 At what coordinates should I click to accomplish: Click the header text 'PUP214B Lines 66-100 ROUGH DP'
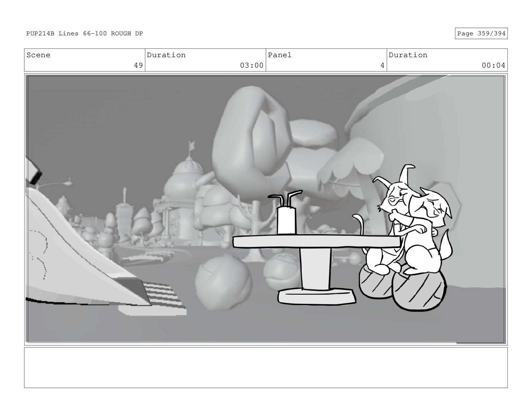click(84, 34)
